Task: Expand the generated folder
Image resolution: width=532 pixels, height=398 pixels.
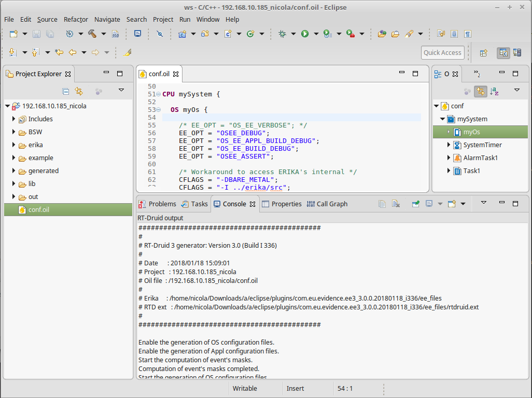Action: coord(13,171)
